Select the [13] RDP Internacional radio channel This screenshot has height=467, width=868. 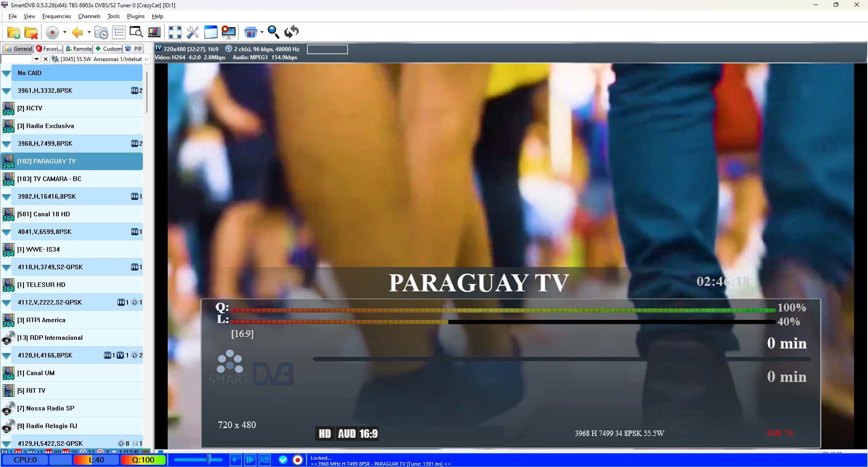72,338
